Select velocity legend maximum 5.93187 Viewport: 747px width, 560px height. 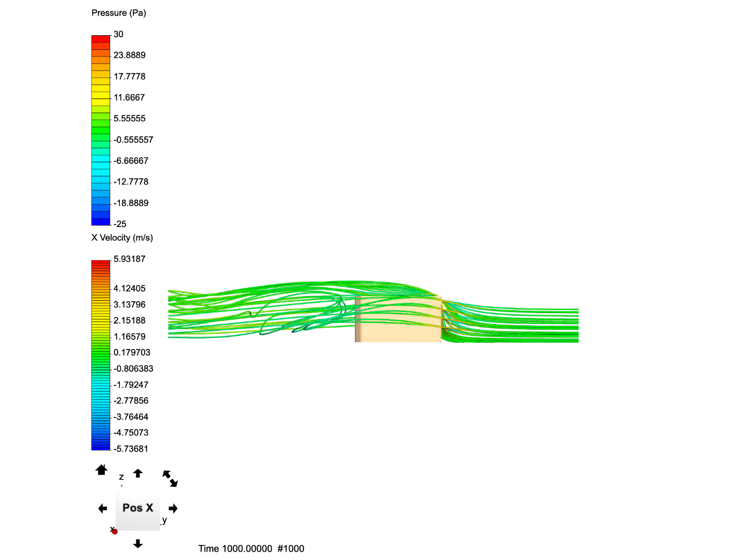(130, 259)
